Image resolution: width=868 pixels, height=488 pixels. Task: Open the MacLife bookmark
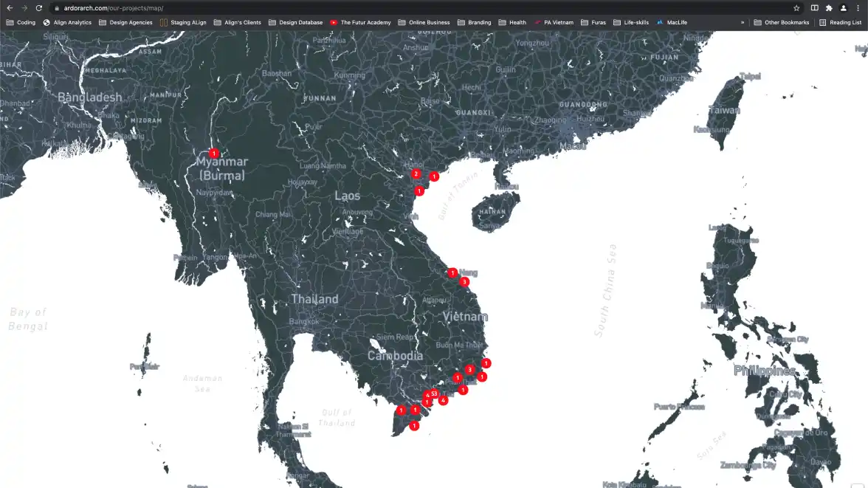[672, 22]
